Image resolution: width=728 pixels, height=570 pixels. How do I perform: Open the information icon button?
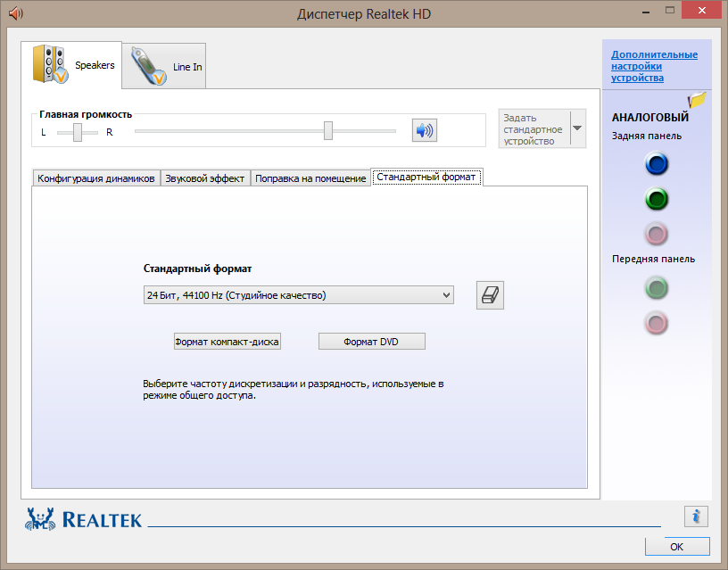point(696,516)
